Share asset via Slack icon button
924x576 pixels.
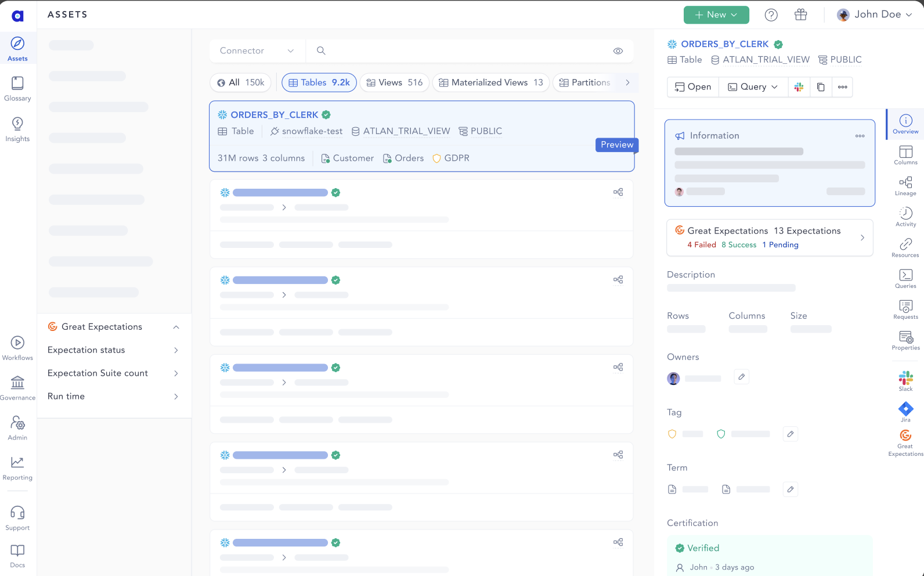[x=799, y=87]
